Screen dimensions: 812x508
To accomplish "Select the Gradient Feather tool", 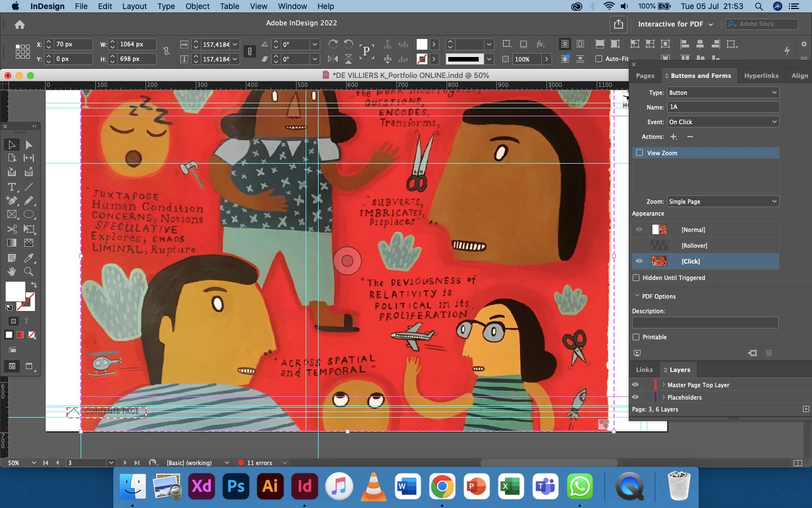I will (29, 243).
